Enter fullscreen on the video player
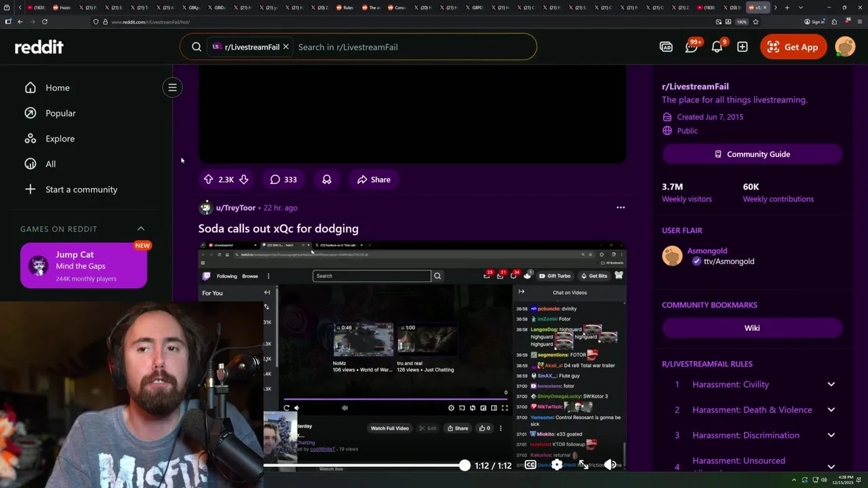 point(583,465)
